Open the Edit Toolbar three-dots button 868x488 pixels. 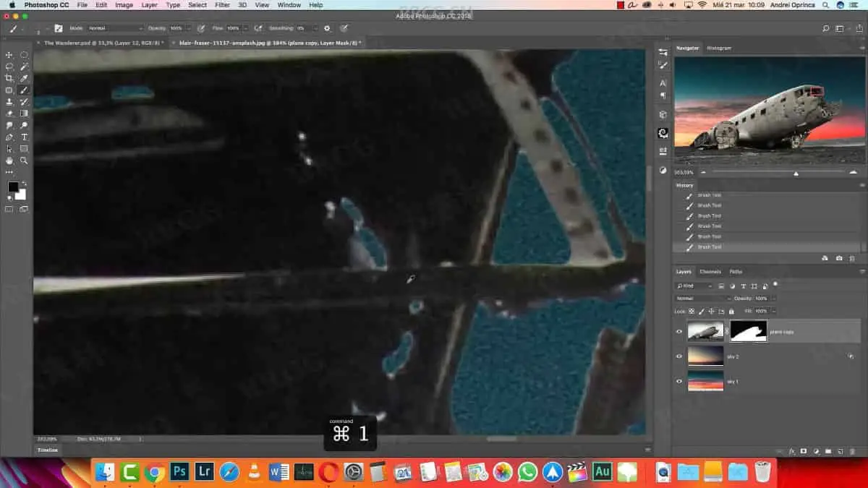click(x=9, y=172)
